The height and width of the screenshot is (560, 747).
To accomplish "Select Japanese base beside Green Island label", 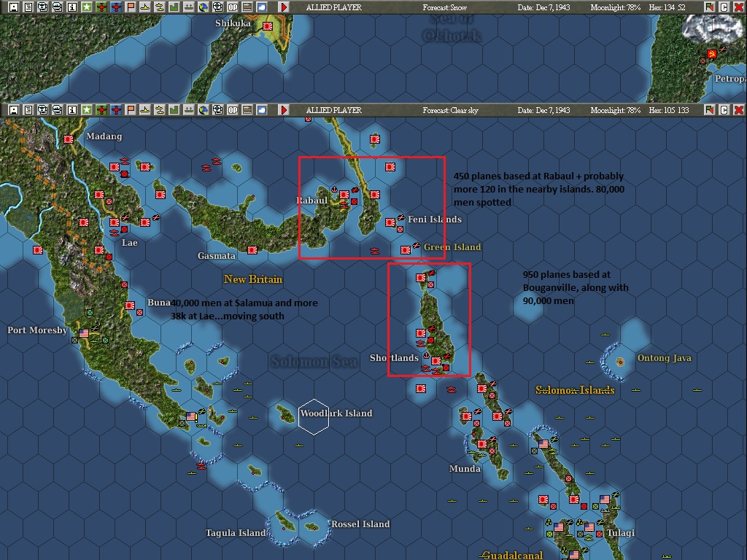I will click(406, 250).
